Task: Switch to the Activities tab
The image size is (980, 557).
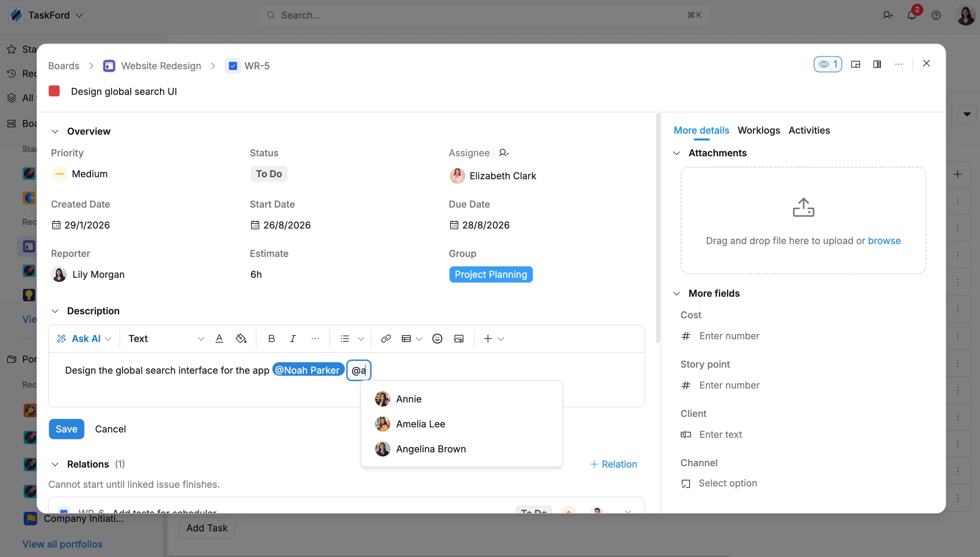Action: (x=809, y=130)
